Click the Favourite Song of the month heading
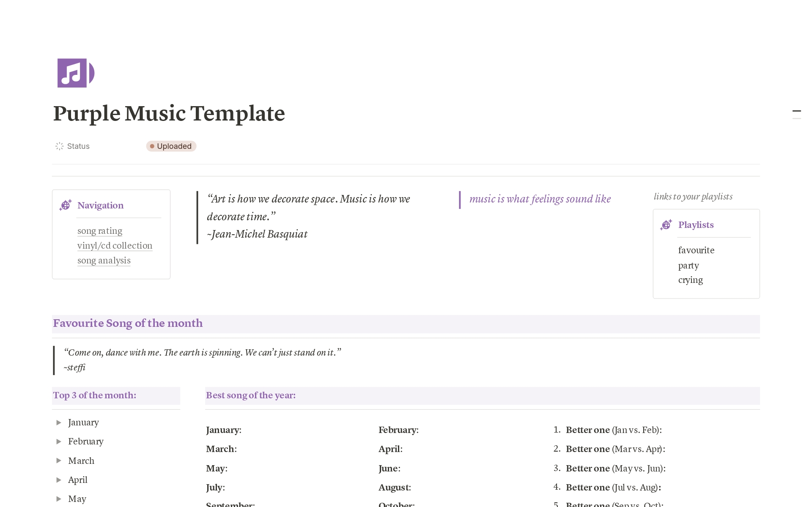 pyautogui.click(x=127, y=323)
